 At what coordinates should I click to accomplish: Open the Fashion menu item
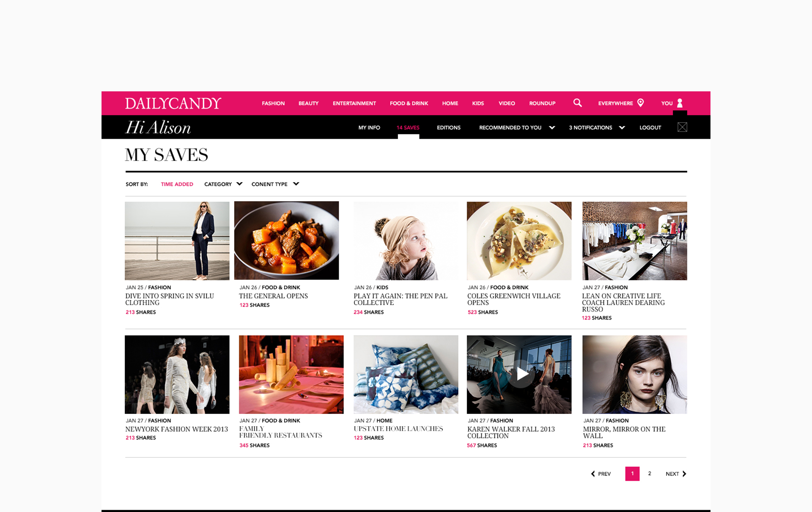coord(273,103)
